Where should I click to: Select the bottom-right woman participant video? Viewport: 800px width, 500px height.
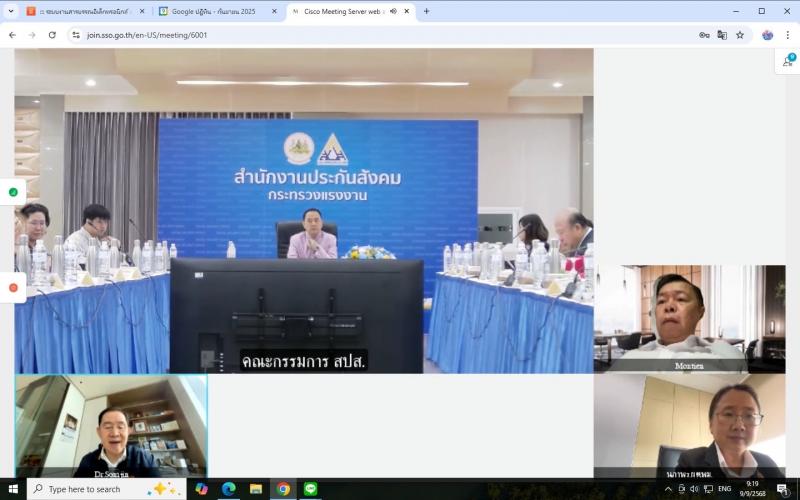click(x=690, y=427)
